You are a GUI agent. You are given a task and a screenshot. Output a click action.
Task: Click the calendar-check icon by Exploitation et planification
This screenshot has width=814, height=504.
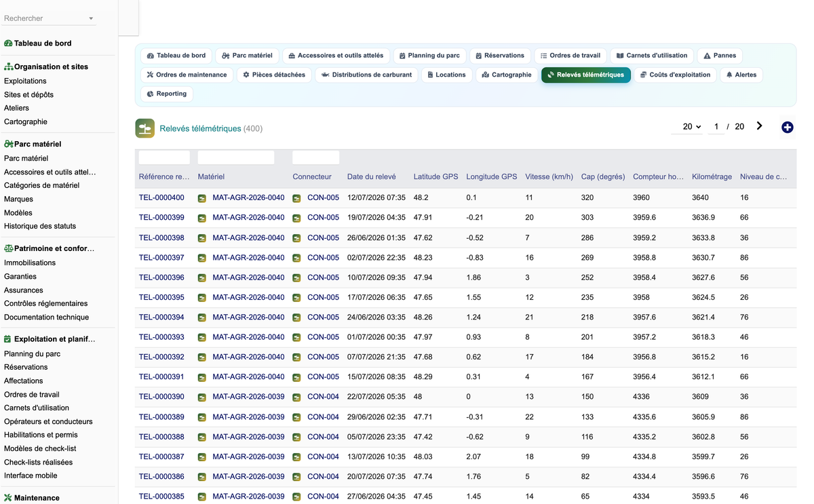7,339
